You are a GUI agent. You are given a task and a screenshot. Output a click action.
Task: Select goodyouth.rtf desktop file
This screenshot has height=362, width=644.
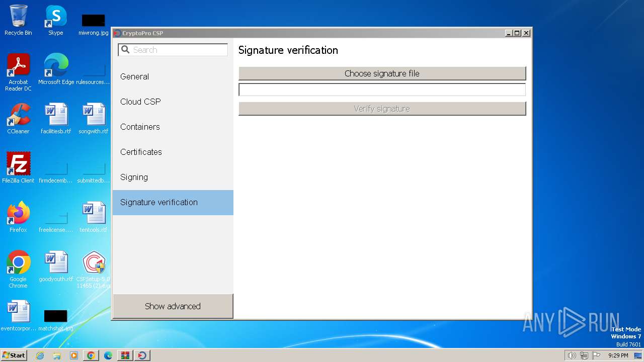click(56, 266)
